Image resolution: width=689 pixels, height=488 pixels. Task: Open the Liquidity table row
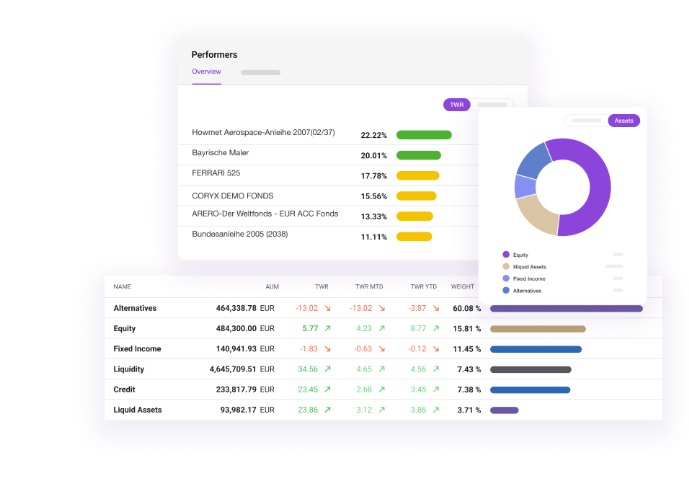pos(383,369)
